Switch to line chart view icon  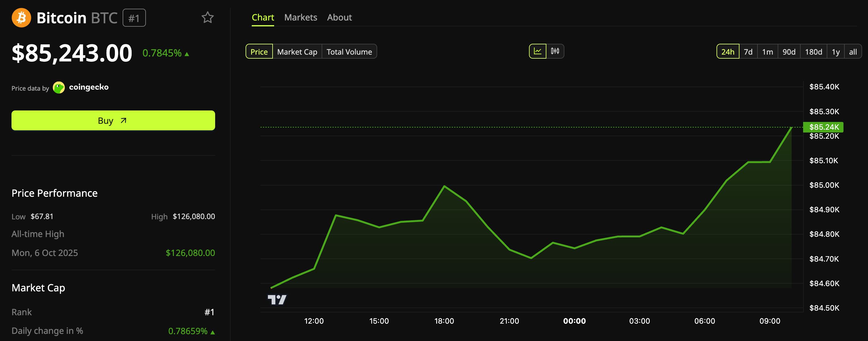pyautogui.click(x=537, y=51)
